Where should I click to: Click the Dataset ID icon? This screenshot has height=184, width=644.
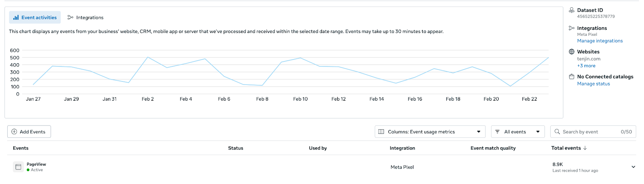pos(572,10)
